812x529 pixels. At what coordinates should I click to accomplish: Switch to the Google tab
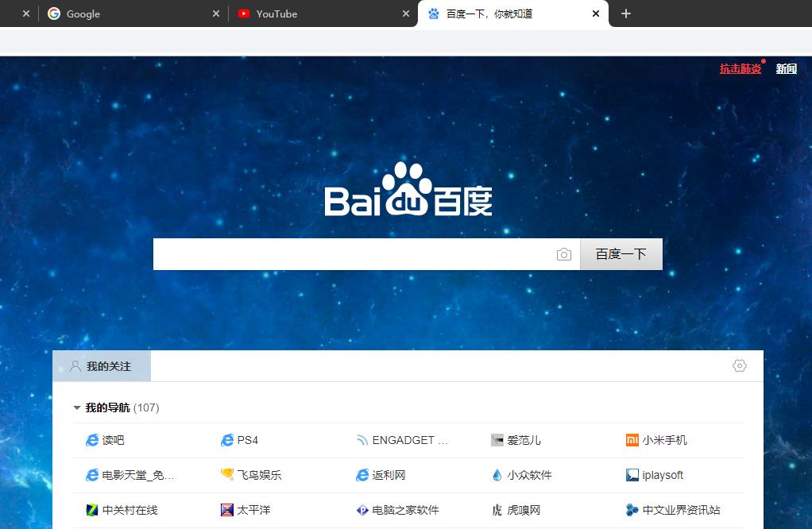[133, 14]
